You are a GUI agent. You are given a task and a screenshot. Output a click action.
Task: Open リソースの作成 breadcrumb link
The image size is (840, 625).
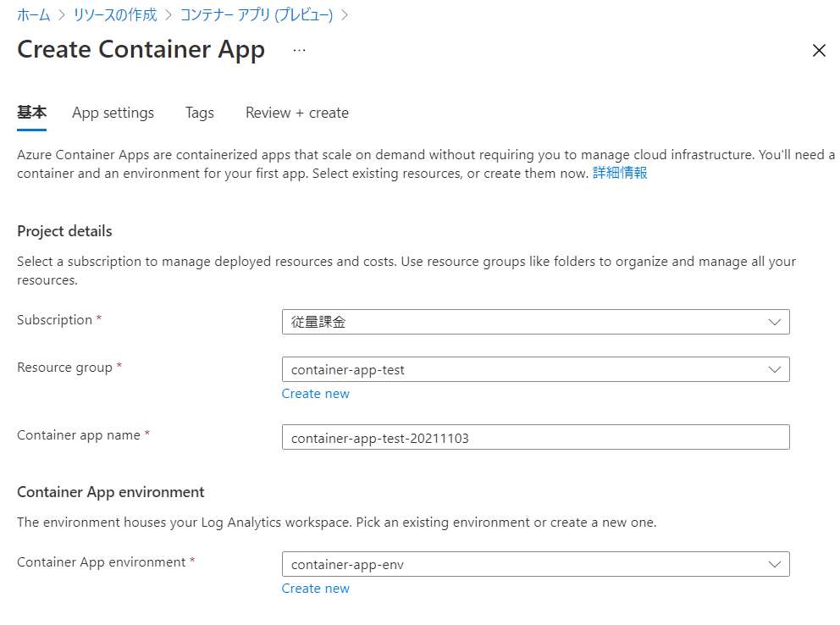tap(115, 14)
